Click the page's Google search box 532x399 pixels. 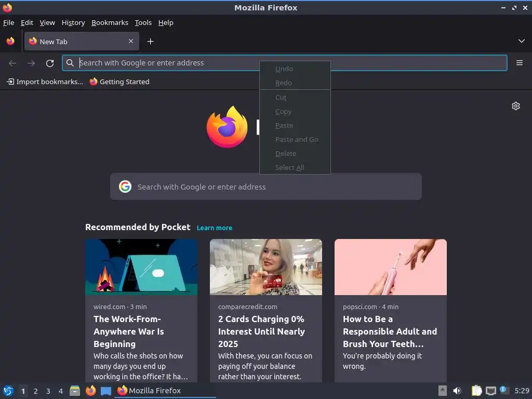(266, 187)
